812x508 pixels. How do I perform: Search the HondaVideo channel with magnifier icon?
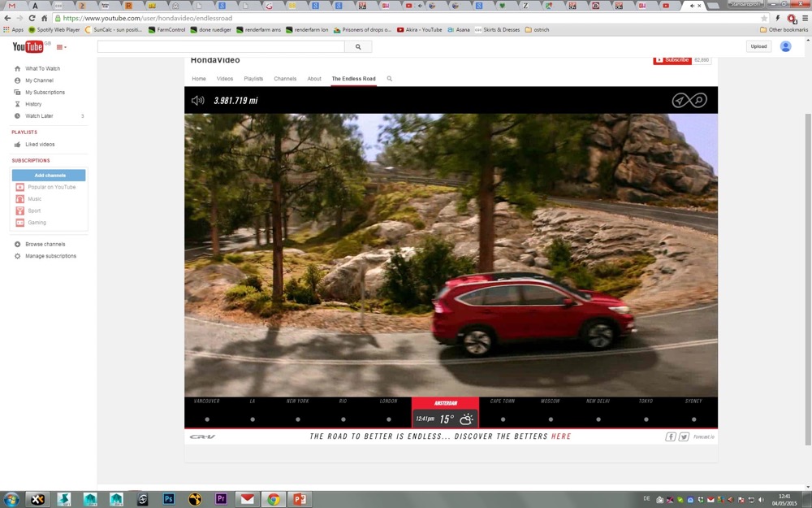point(390,79)
